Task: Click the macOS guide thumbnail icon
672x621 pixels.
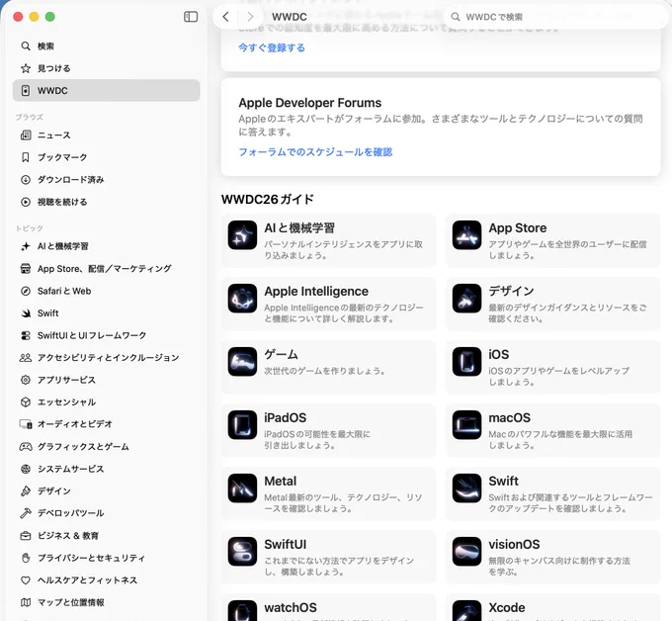Action: pyautogui.click(x=466, y=425)
